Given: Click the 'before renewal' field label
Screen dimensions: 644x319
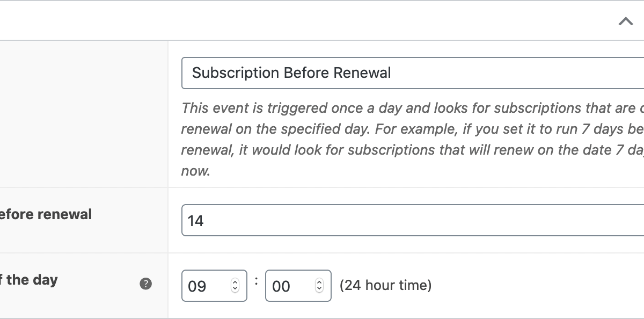Looking at the screenshot, I should 46,214.
